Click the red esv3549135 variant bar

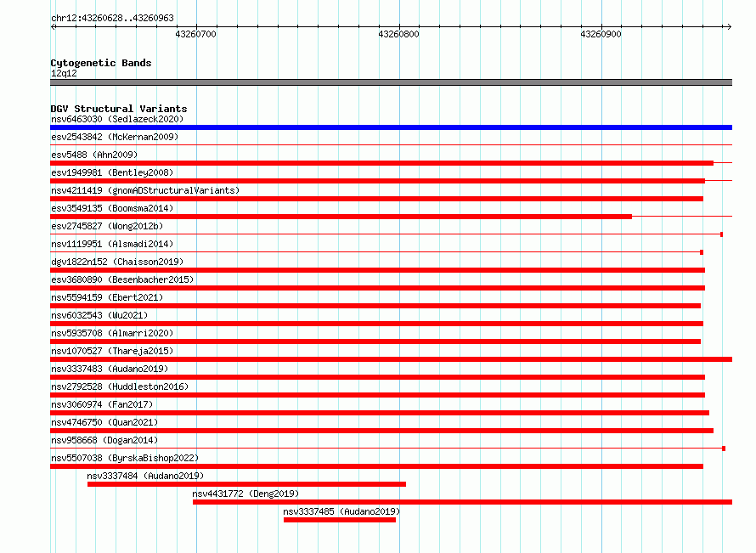(341, 217)
